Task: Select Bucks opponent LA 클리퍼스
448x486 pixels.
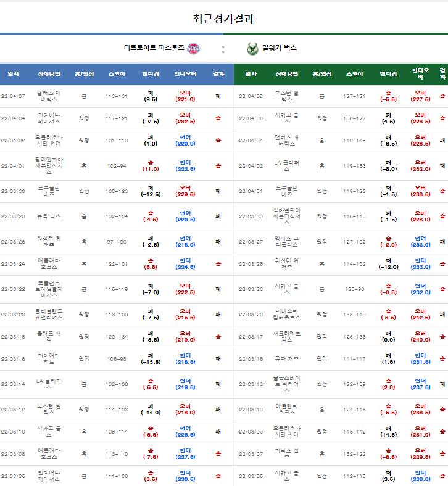Action: coord(286,166)
